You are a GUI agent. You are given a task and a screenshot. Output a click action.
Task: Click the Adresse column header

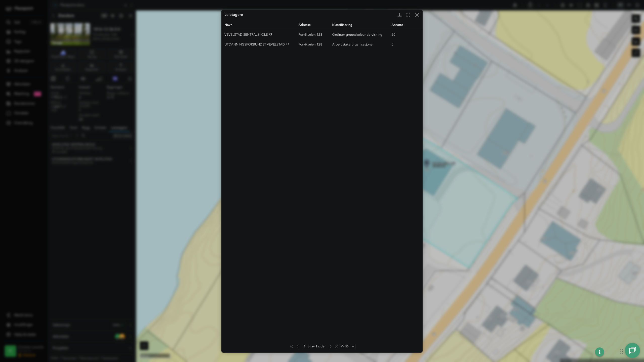pyautogui.click(x=304, y=25)
